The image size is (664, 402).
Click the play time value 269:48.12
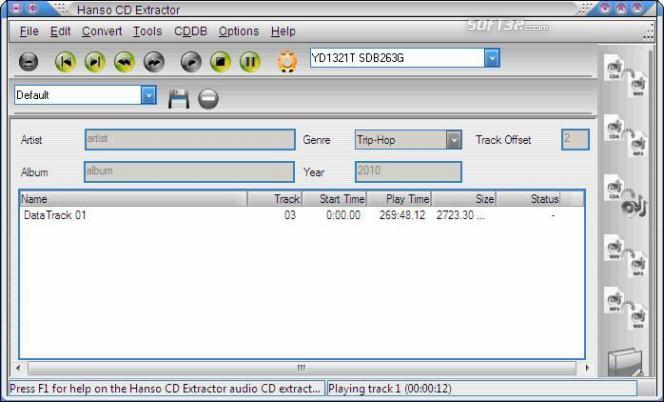402,215
